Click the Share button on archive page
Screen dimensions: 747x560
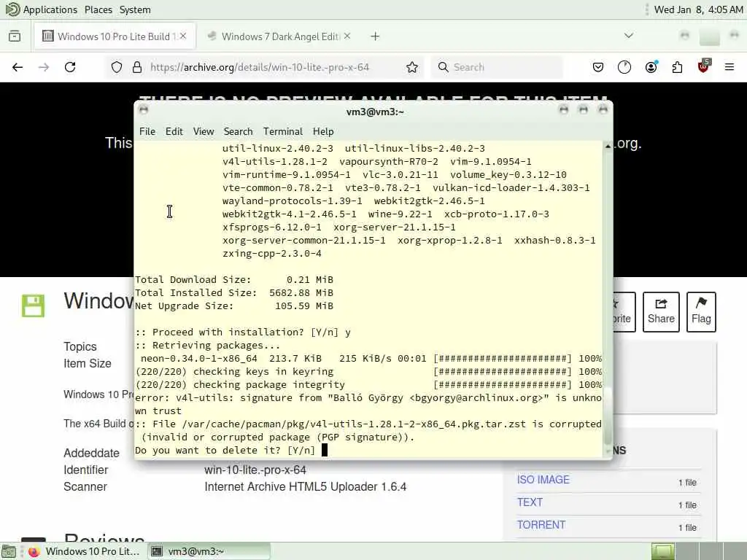pyautogui.click(x=661, y=312)
